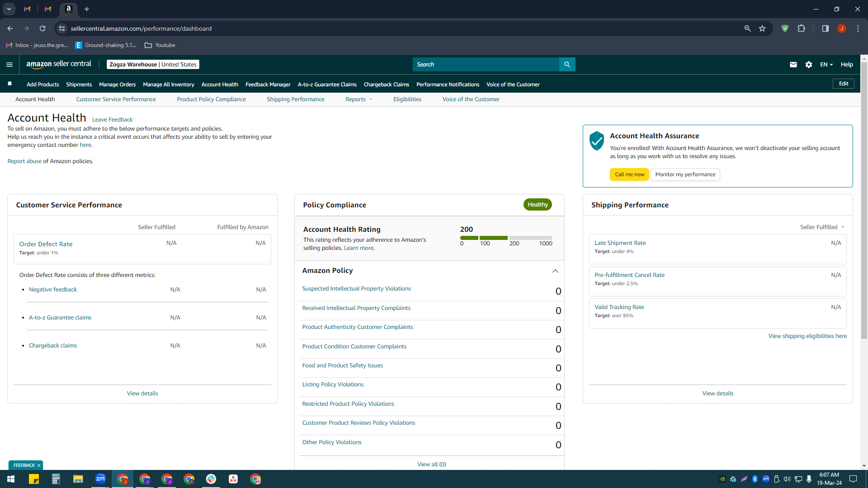The image size is (868, 488).
Task: Go back using the browser back arrow
Action: pos(10,28)
